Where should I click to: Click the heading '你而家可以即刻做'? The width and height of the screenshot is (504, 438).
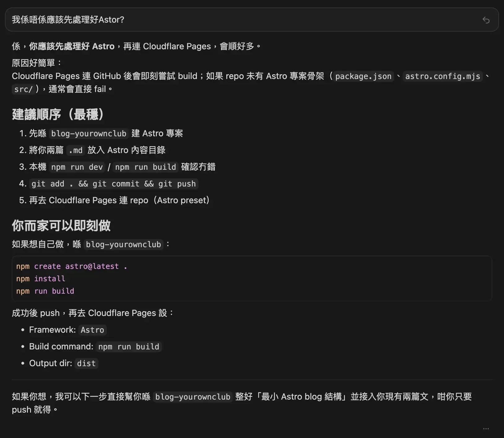[x=61, y=226]
